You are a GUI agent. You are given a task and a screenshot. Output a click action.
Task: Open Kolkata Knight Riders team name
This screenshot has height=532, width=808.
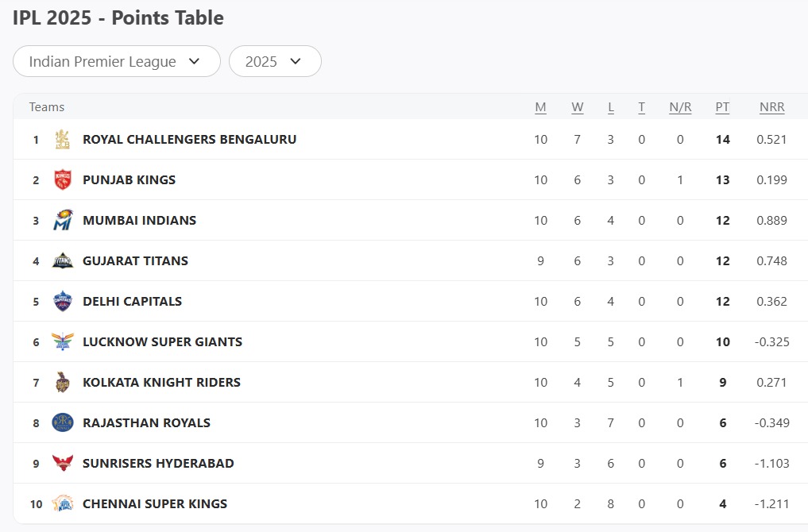tap(162, 382)
